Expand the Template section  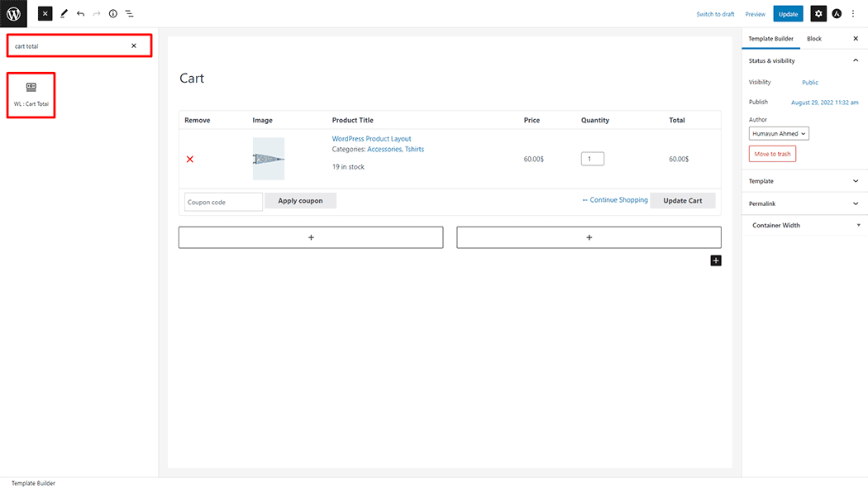[x=855, y=181]
